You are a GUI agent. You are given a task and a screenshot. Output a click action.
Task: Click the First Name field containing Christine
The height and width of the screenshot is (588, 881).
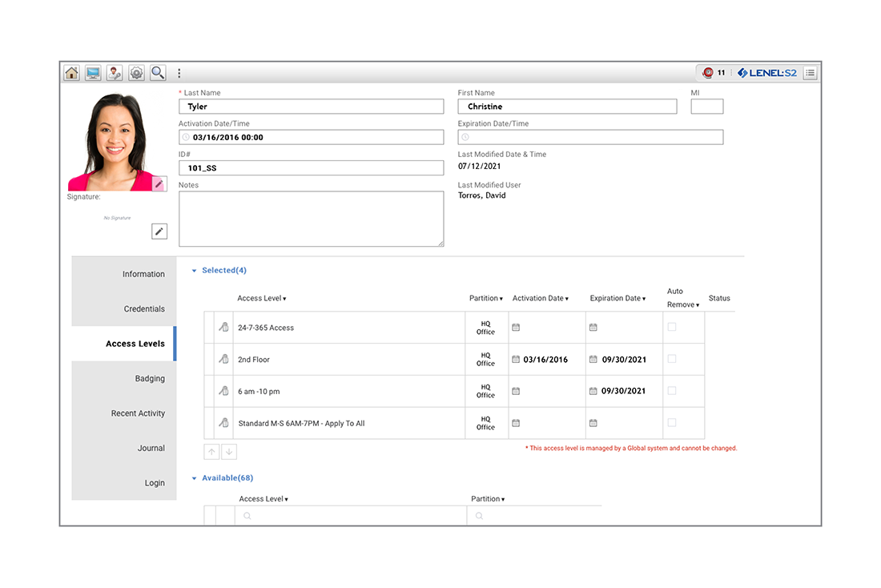(568, 107)
